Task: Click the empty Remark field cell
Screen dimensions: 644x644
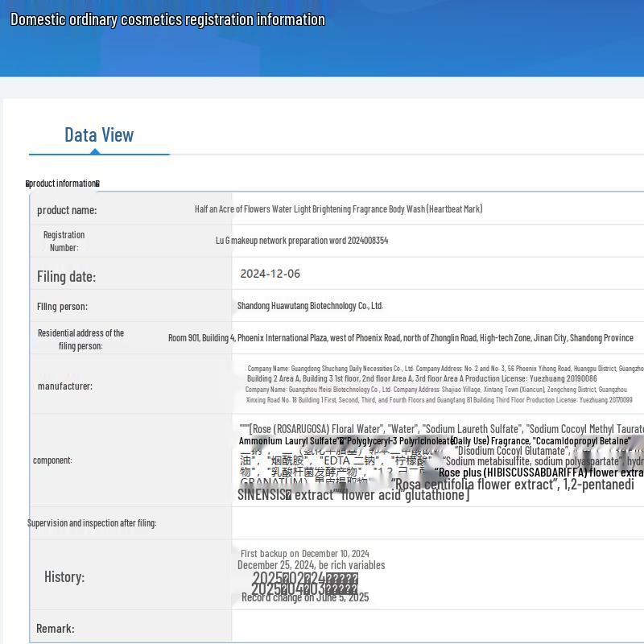Action: 435,628
